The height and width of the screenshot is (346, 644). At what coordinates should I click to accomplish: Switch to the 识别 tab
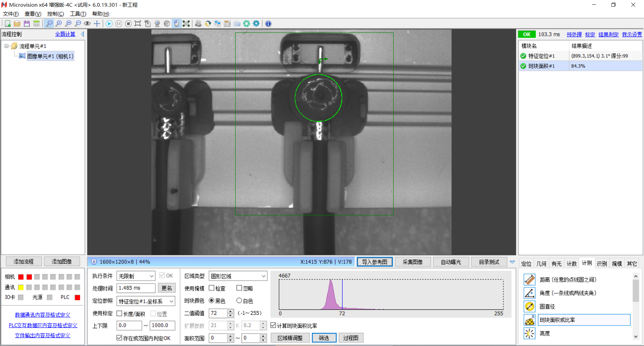tap(602, 263)
